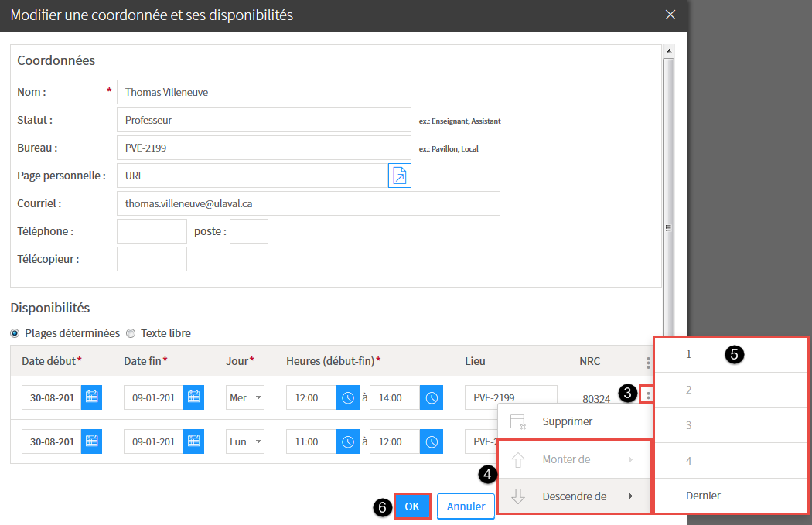Click the Heures (début-fin) column header
Screen dimensions: 812x525
333,361
